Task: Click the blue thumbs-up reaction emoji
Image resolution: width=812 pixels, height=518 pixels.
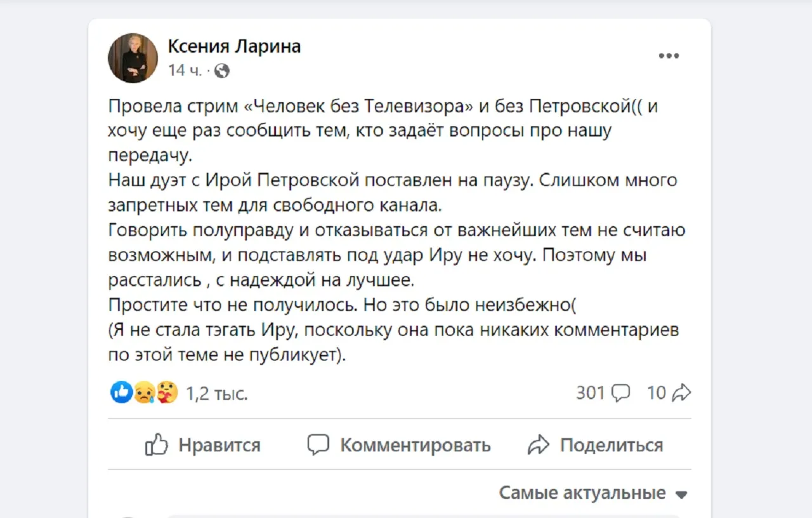Action: pyautogui.click(x=121, y=393)
